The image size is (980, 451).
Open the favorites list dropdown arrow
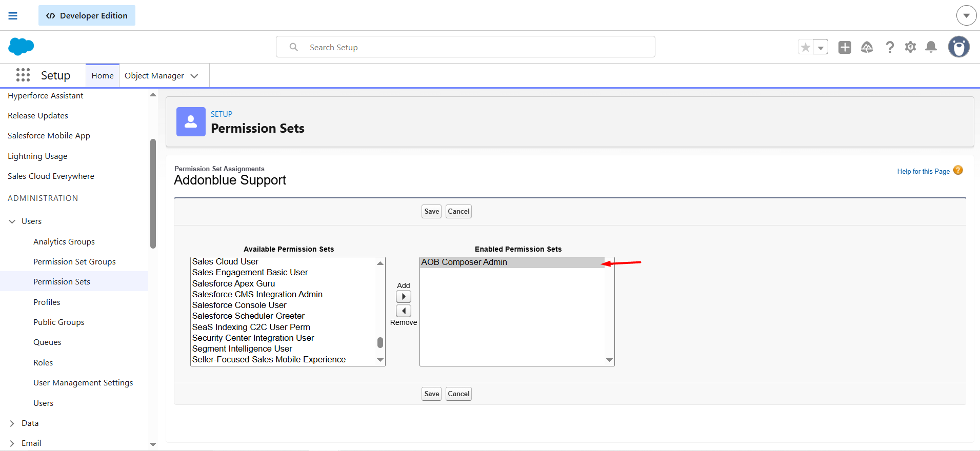tap(821, 47)
